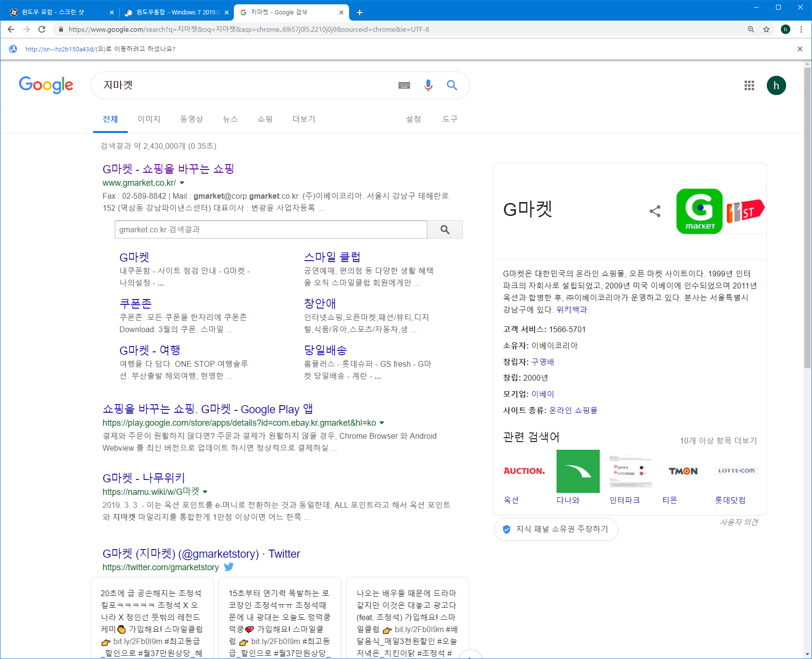The image size is (812, 659).
Task: Click the blue search magnifier icon
Action: point(452,85)
